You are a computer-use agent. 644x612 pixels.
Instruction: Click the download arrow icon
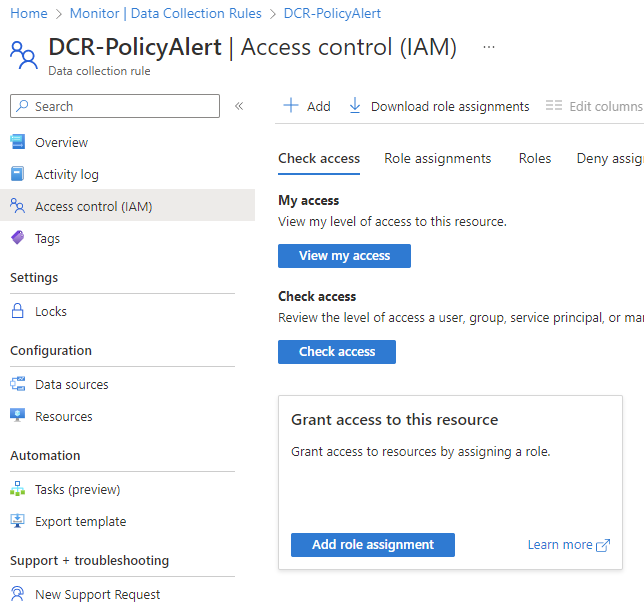[355, 106]
